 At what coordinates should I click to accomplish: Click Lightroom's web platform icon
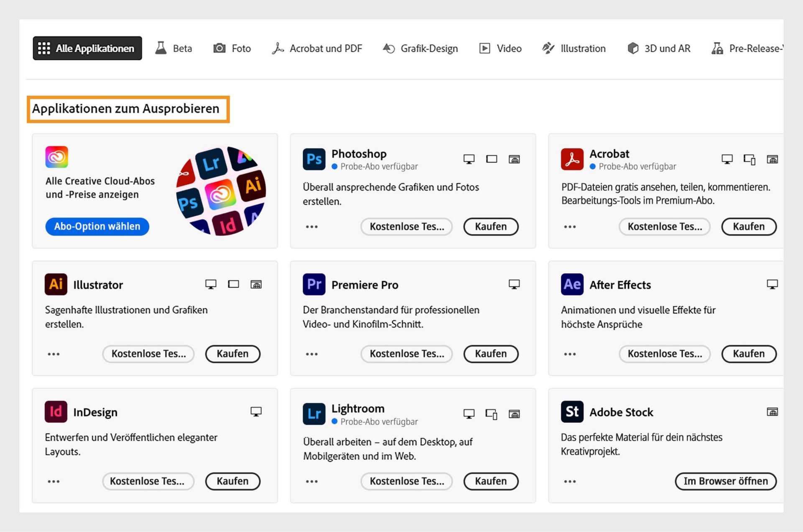pyautogui.click(x=514, y=414)
